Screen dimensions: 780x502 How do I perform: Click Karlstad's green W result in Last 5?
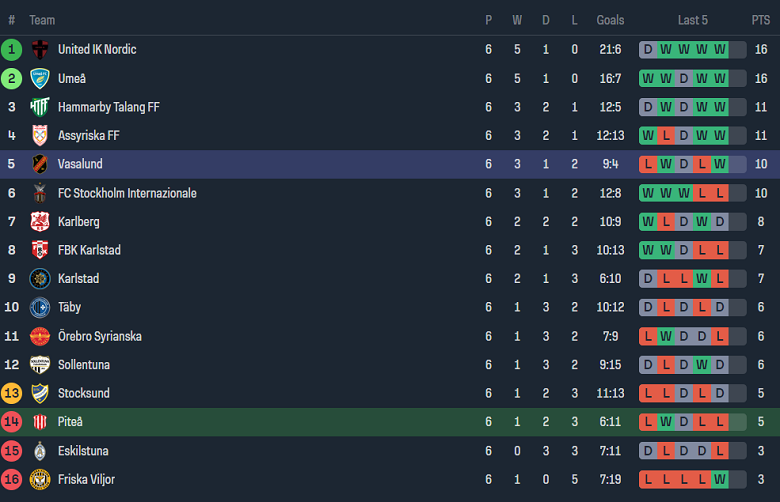pyautogui.click(x=702, y=279)
